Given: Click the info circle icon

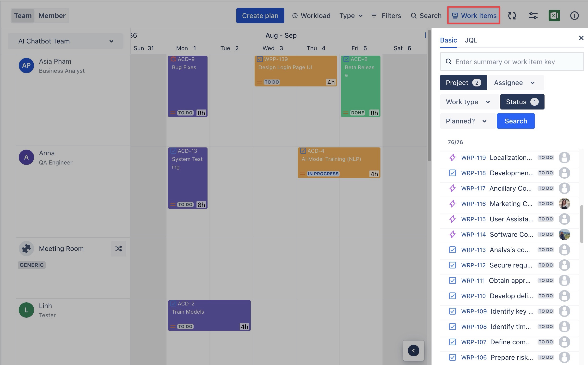Looking at the screenshot, I should [574, 16].
